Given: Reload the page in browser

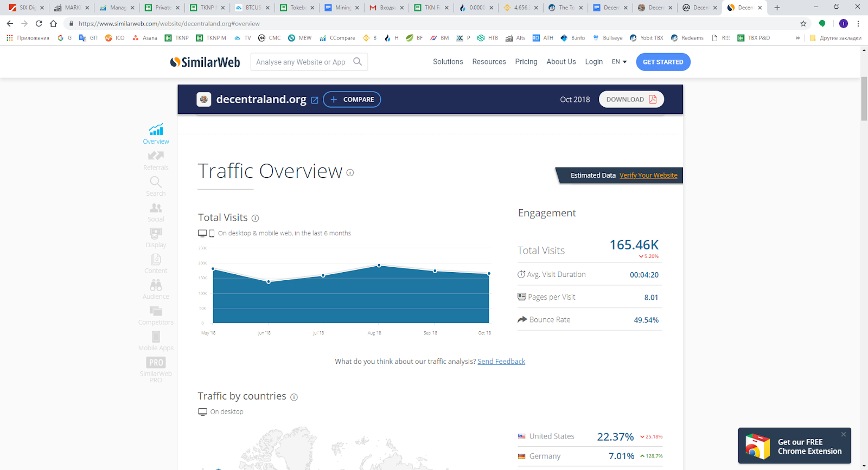Looking at the screenshot, I should 39,23.
